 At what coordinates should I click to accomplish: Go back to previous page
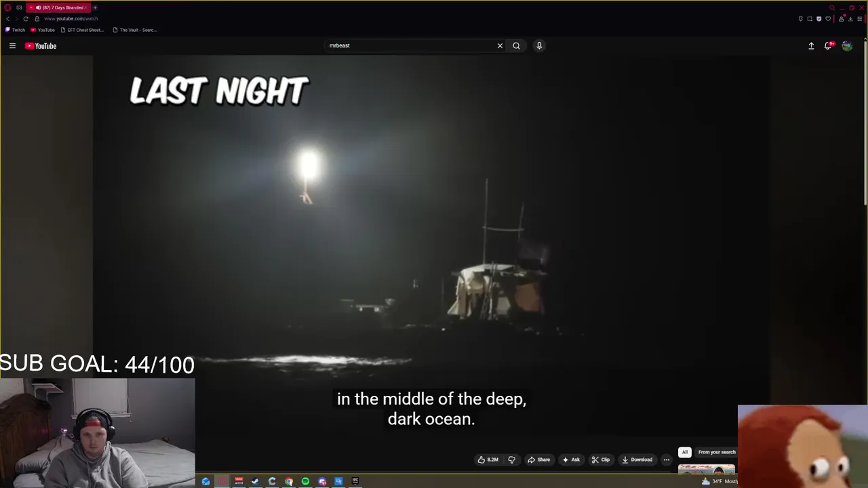coord(7,18)
